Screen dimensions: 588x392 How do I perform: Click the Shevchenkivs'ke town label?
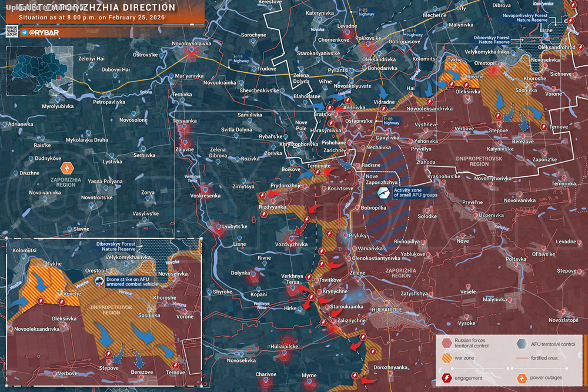tap(259, 91)
